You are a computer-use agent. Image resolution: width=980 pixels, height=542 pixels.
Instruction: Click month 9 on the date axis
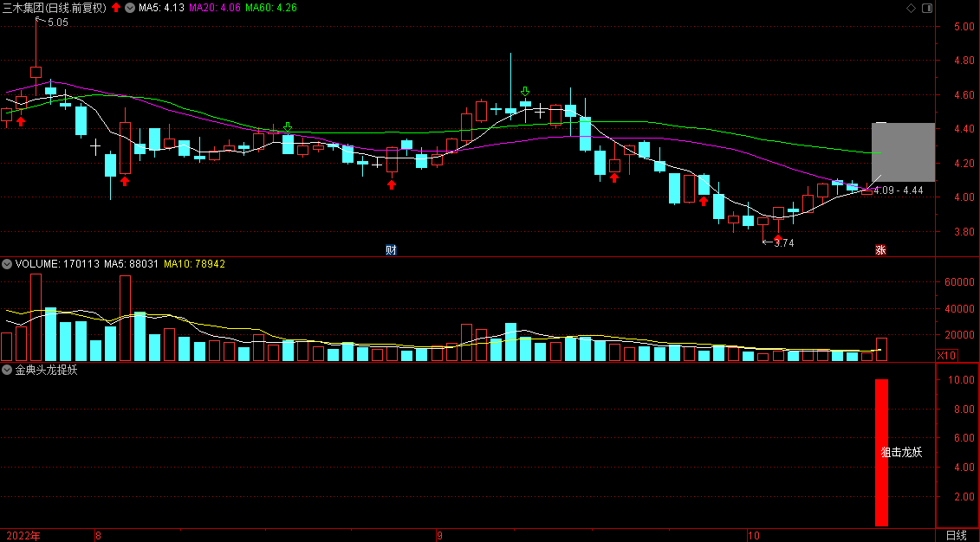pyautogui.click(x=439, y=536)
